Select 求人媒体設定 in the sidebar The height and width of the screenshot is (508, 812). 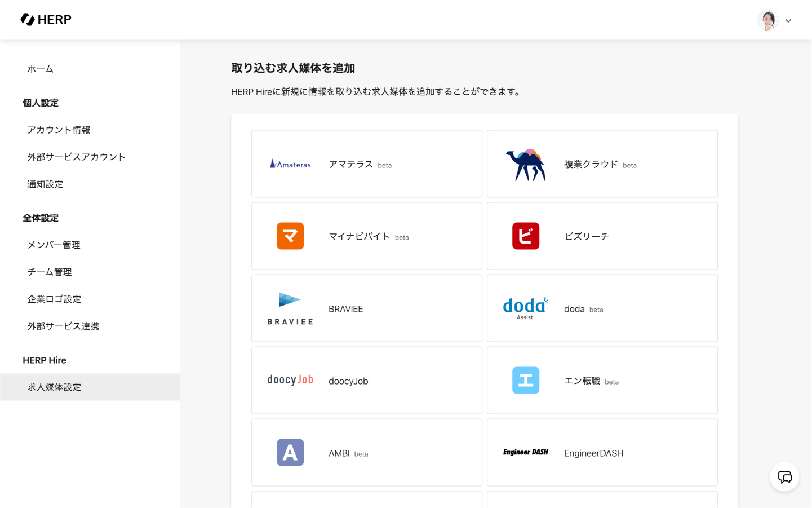click(x=90, y=387)
